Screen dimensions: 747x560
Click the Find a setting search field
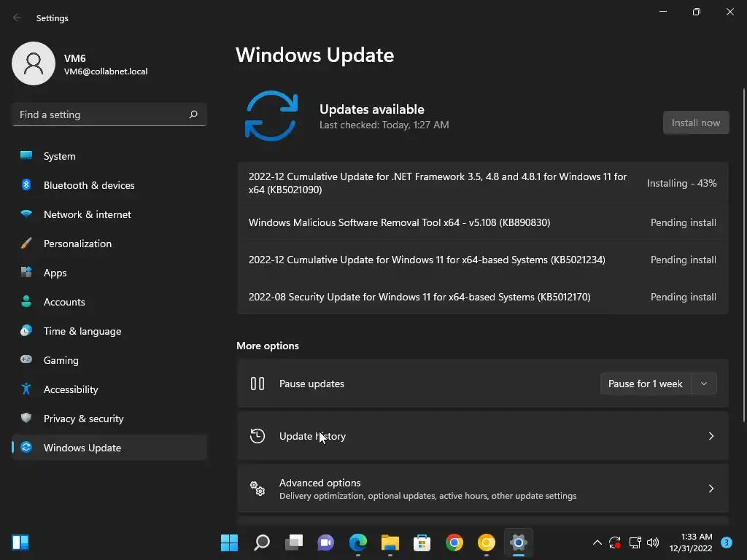tap(109, 114)
